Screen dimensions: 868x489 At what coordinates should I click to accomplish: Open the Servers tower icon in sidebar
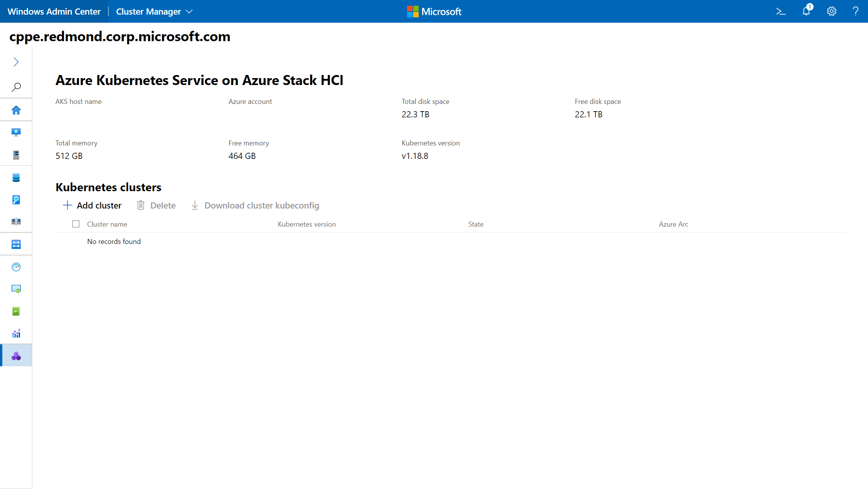pos(16,155)
